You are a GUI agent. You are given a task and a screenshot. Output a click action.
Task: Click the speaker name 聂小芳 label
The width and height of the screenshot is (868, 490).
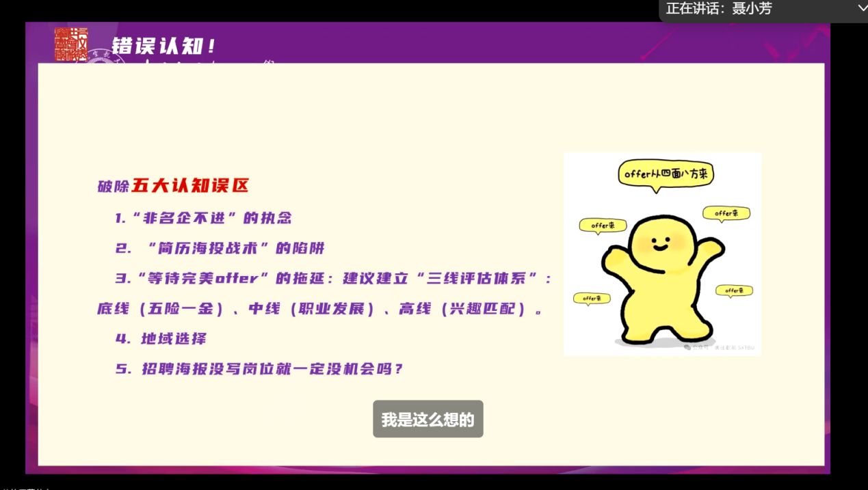click(x=752, y=9)
